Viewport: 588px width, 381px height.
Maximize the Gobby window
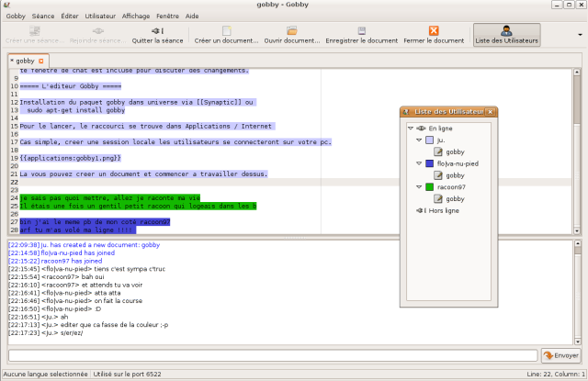coord(569,5)
